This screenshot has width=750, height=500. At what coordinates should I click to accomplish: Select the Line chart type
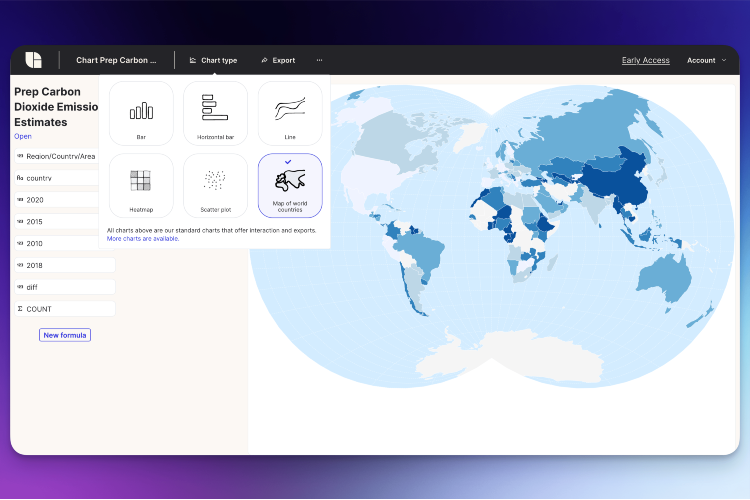[290, 113]
